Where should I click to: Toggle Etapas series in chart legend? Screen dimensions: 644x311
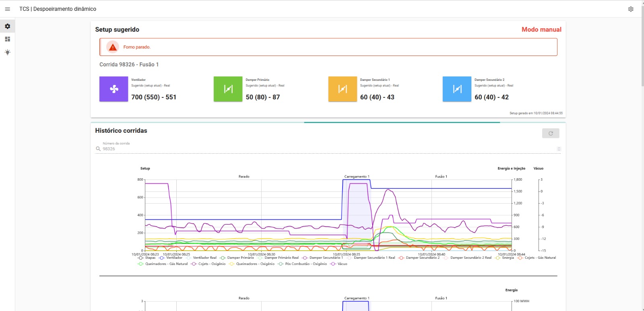147,258
